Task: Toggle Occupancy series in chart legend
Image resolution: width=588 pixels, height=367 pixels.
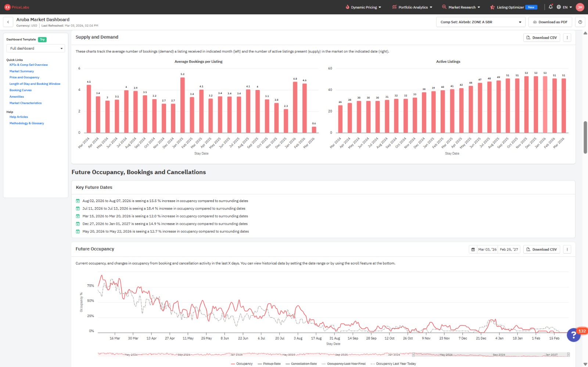Action: click(241, 364)
